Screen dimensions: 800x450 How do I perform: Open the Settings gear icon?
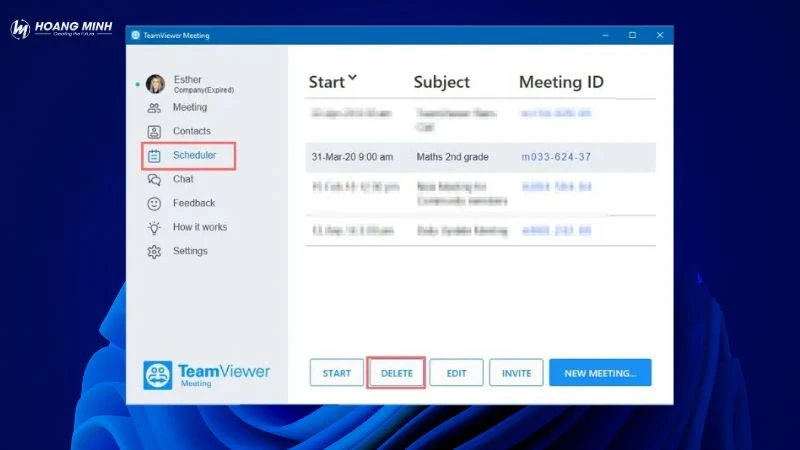coord(154,252)
